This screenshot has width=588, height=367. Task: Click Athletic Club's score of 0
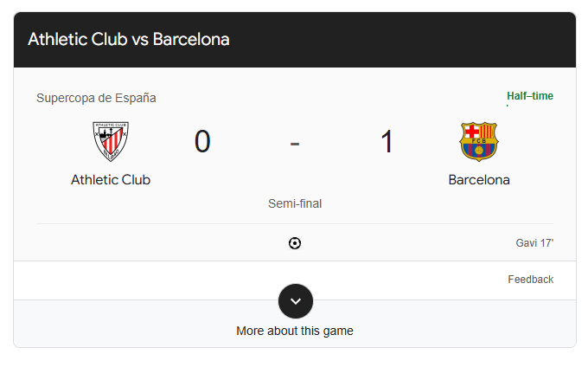click(x=202, y=141)
